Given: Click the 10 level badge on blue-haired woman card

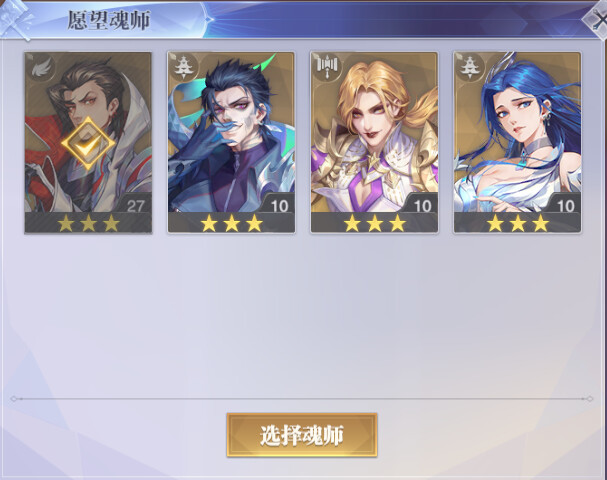Looking at the screenshot, I should (565, 206).
